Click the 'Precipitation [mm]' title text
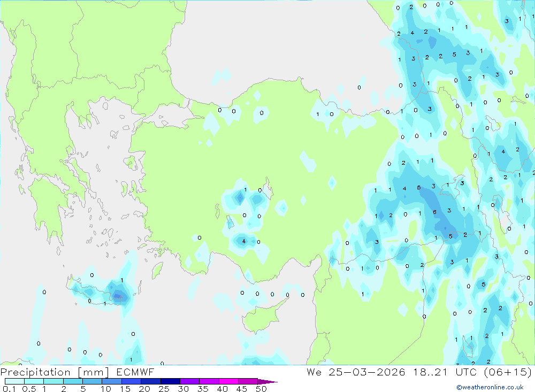 tap(55, 372)
